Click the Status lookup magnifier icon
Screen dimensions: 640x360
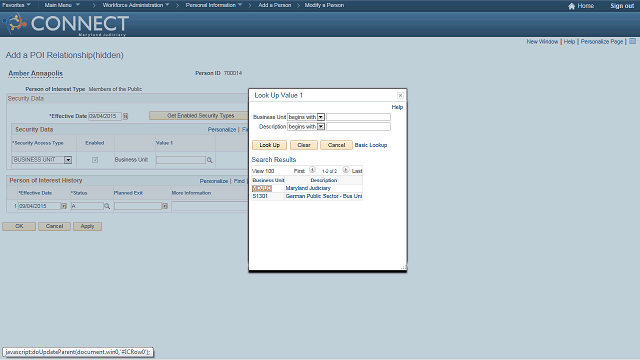[107, 206]
